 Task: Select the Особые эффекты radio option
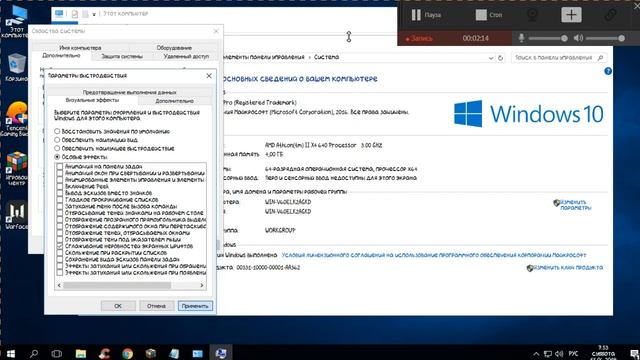(57, 157)
